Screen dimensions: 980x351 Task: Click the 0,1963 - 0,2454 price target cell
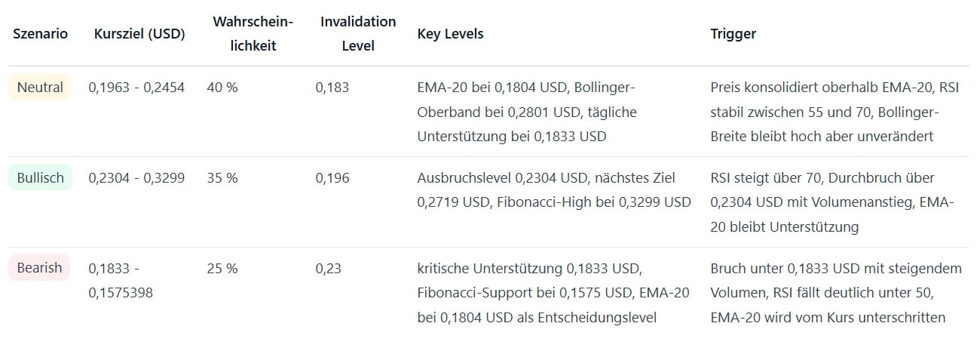point(136,88)
